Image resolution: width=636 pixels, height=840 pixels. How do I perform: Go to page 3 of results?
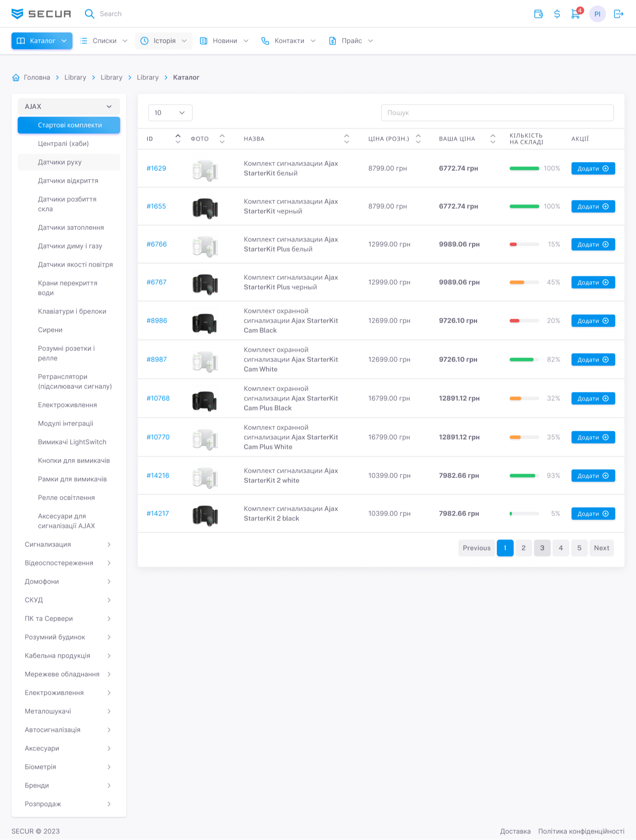click(542, 548)
